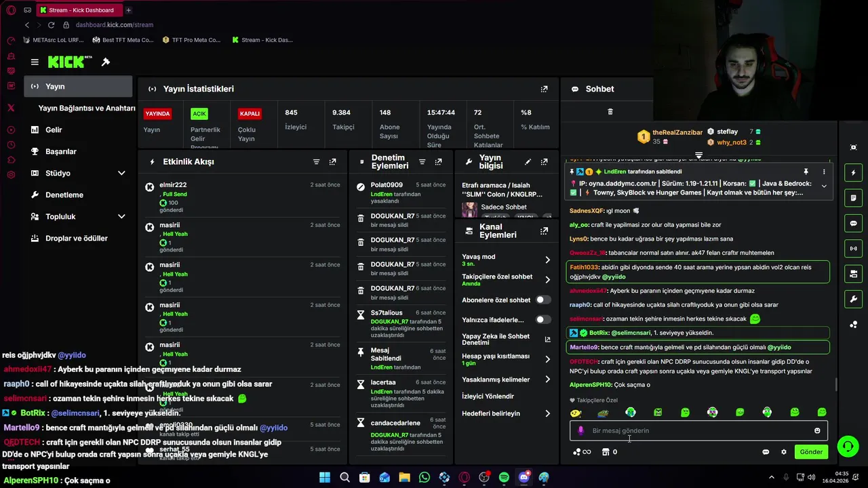
Task: Click the Sadece Sohbet category thumbnail
Action: pos(469,209)
